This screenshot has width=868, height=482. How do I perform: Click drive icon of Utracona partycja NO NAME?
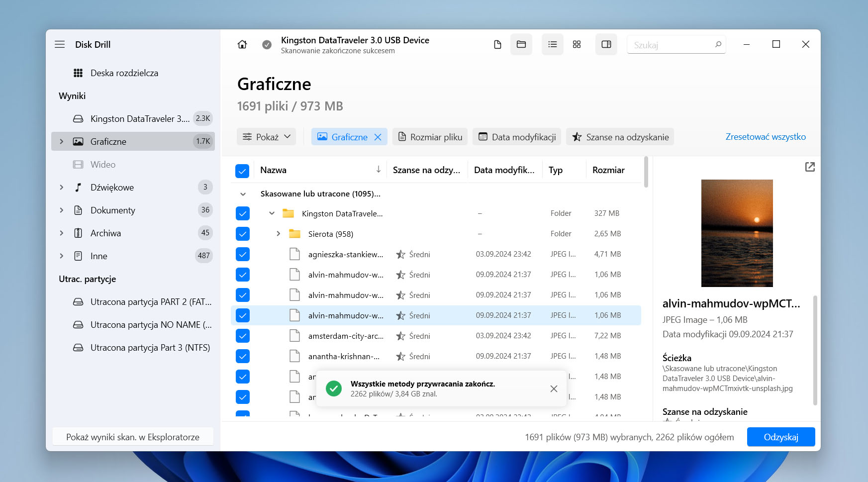[78, 325]
